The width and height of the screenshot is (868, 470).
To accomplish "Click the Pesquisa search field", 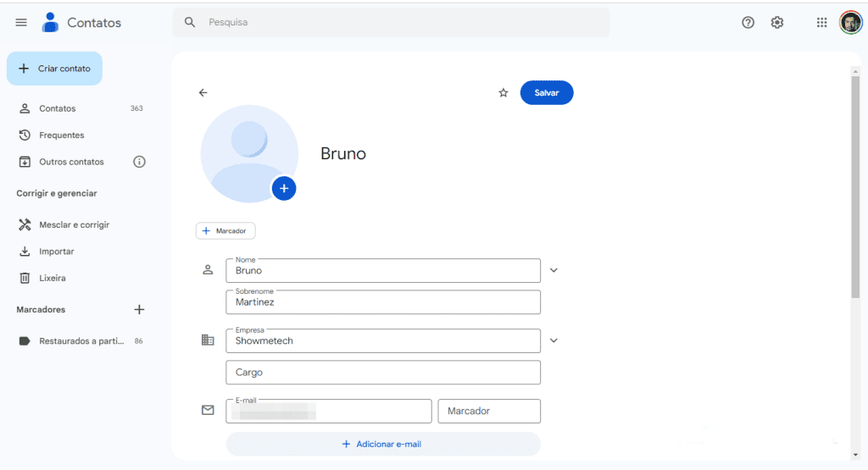I will pyautogui.click(x=392, y=22).
